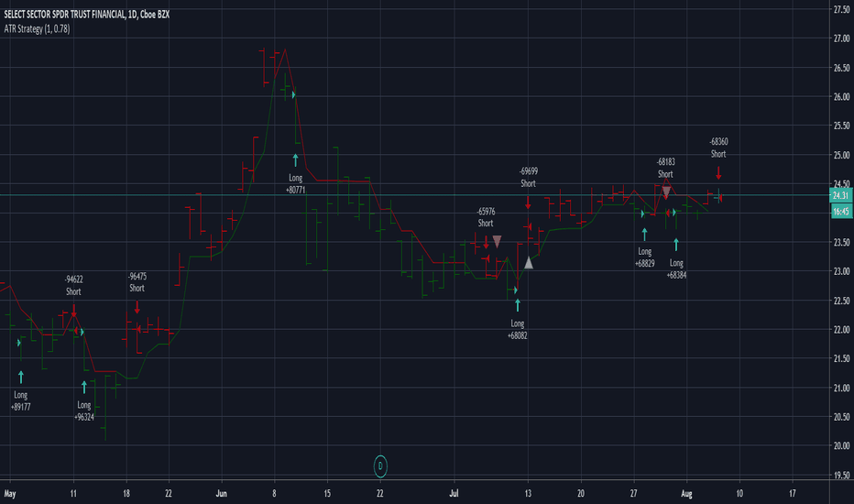Click the dividend 'D' marker near the date axis
854x504 pixels.
pyautogui.click(x=380, y=466)
